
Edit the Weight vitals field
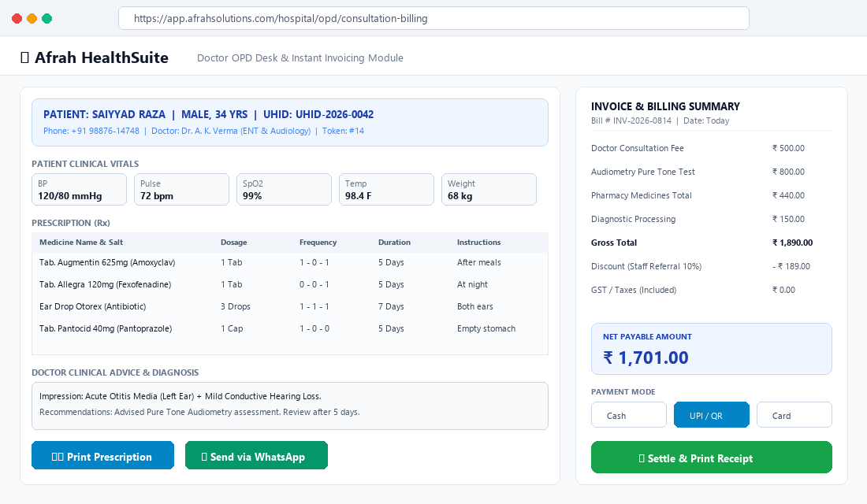click(x=489, y=190)
